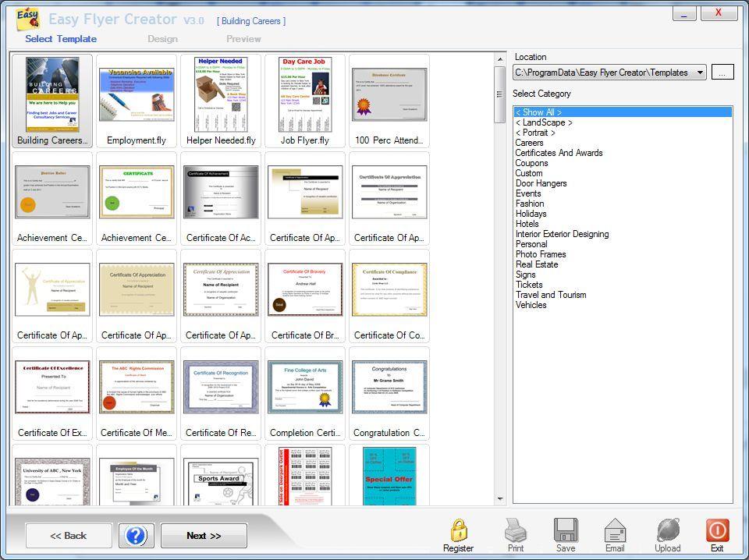
Task: Select the Door Hangers category
Action: coord(539,183)
